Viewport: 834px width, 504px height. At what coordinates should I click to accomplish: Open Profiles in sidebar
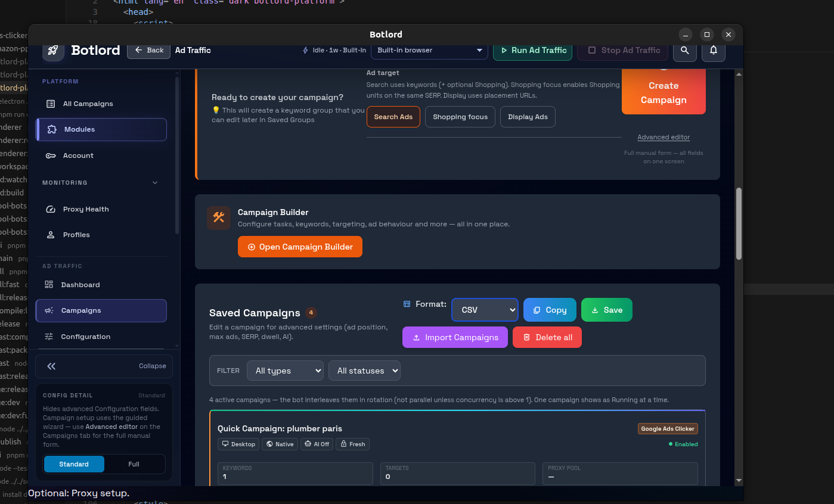point(101,235)
